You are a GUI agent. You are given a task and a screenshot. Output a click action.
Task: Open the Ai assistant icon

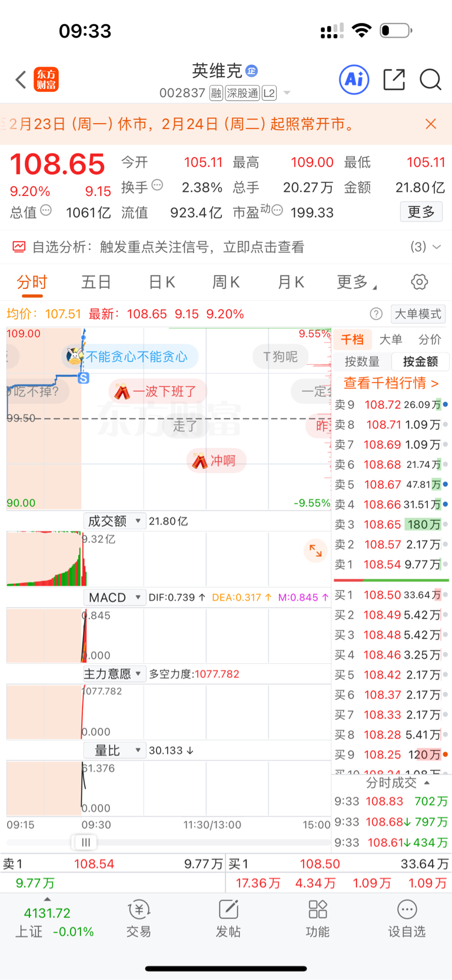point(354,79)
